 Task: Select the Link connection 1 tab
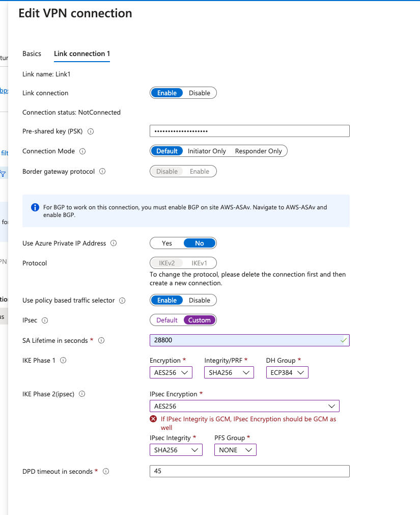tap(82, 54)
